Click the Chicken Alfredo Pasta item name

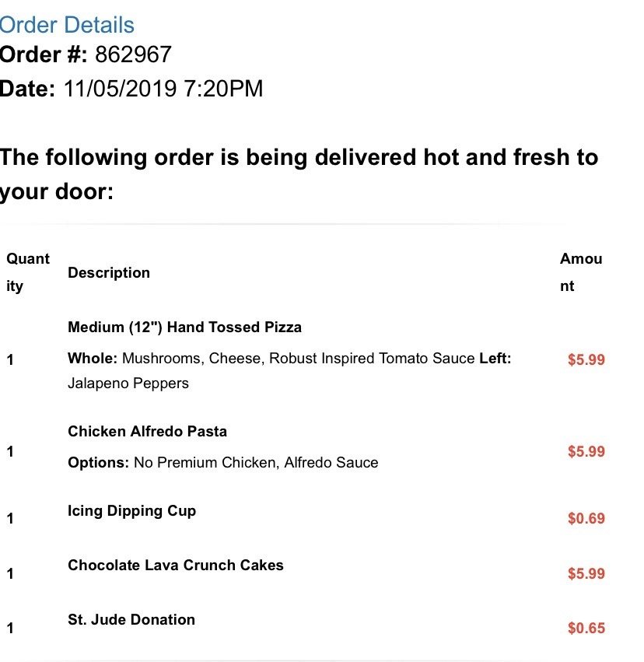point(148,432)
